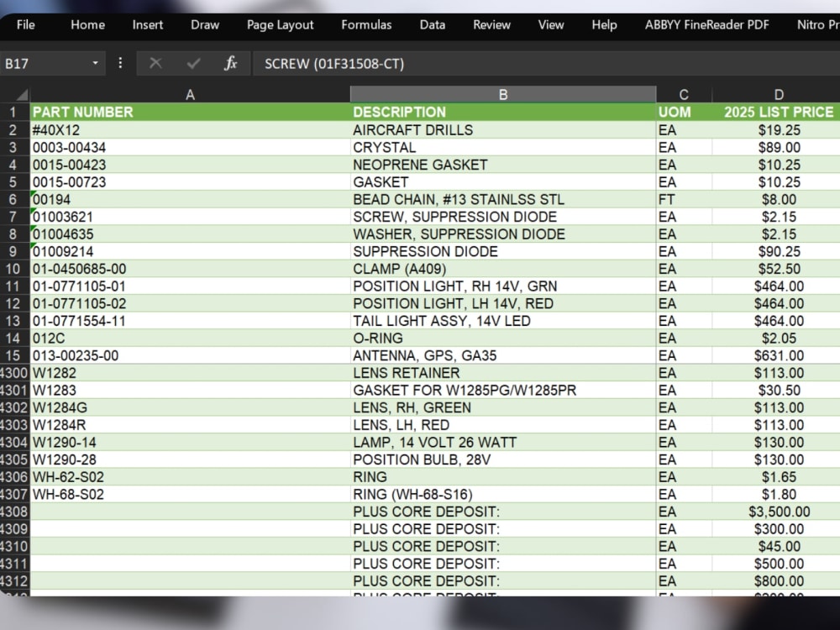Select the AIRCRAFT DRILLS cell

click(503, 130)
